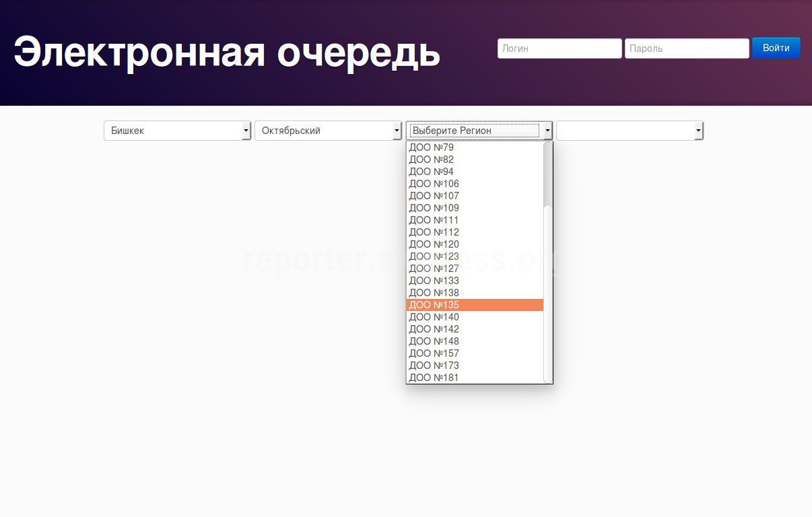Collapse the Выберите Регион dropdown

pyautogui.click(x=479, y=131)
